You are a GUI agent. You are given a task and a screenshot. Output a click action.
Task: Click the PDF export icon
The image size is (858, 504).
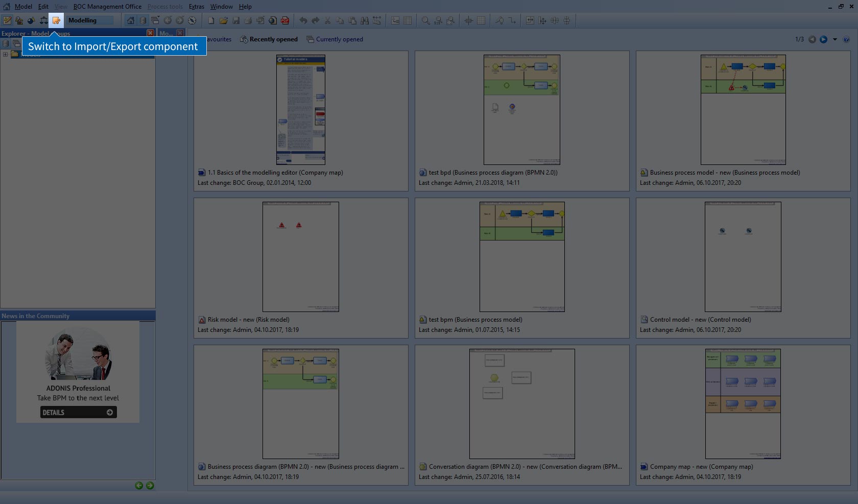pyautogui.click(x=285, y=20)
